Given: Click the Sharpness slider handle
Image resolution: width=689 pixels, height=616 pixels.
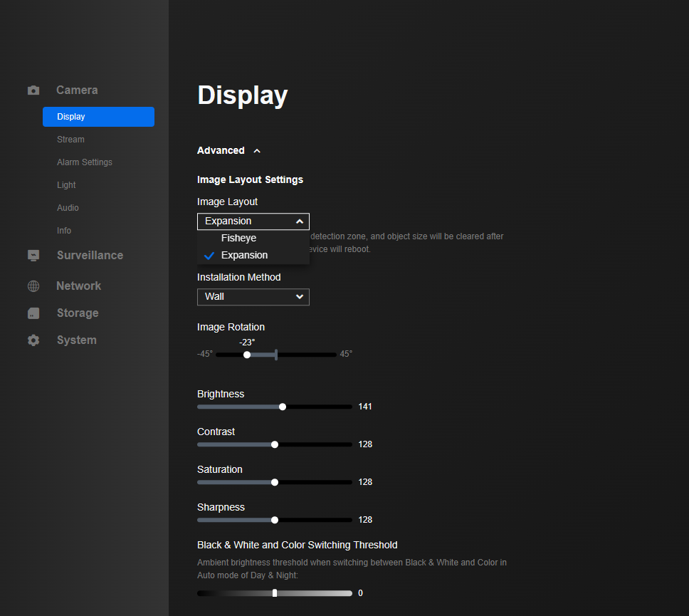Looking at the screenshot, I should [x=275, y=520].
